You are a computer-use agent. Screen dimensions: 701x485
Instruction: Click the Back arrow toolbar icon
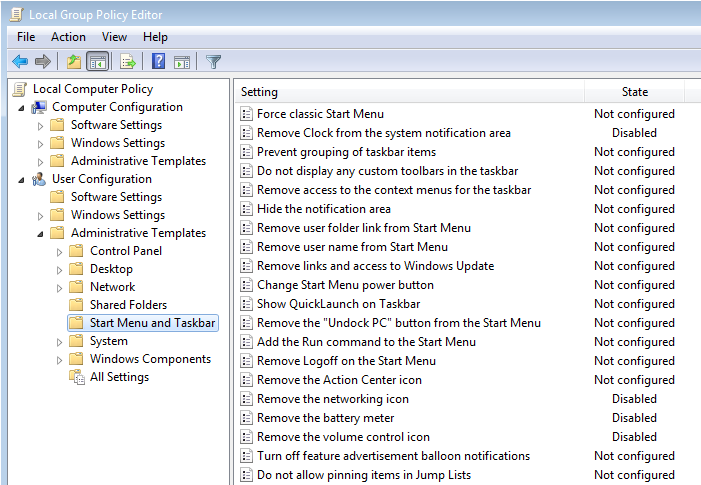pos(20,61)
